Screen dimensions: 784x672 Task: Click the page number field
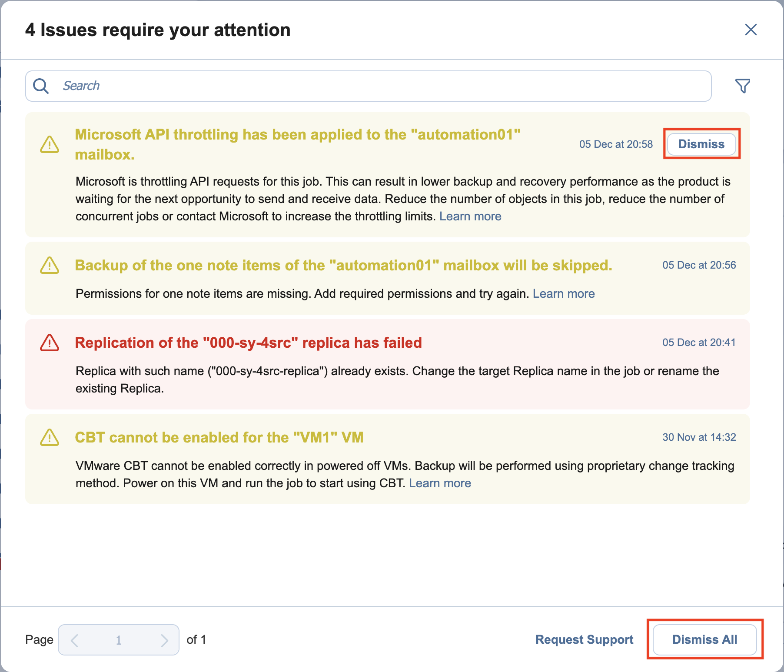119,640
